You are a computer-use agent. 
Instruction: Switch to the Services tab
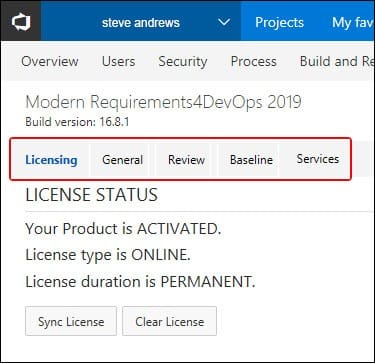[x=318, y=159]
